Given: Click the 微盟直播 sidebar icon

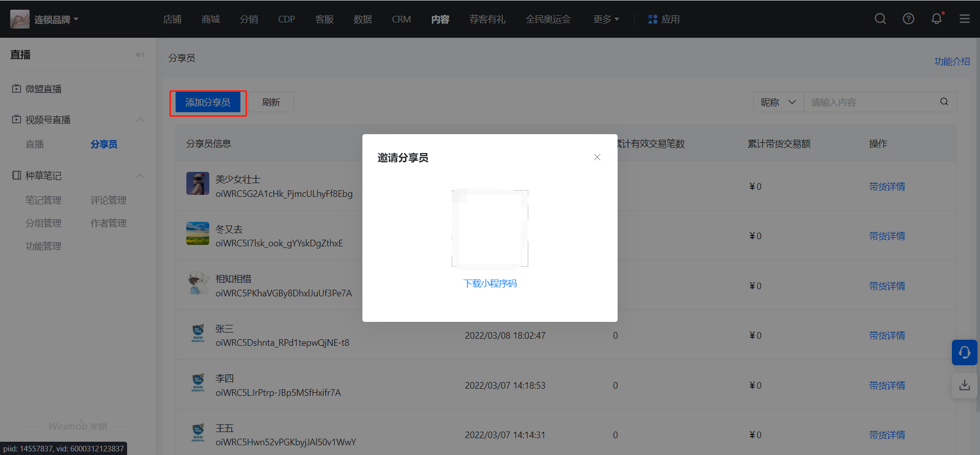Looking at the screenshot, I should point(17,89).
